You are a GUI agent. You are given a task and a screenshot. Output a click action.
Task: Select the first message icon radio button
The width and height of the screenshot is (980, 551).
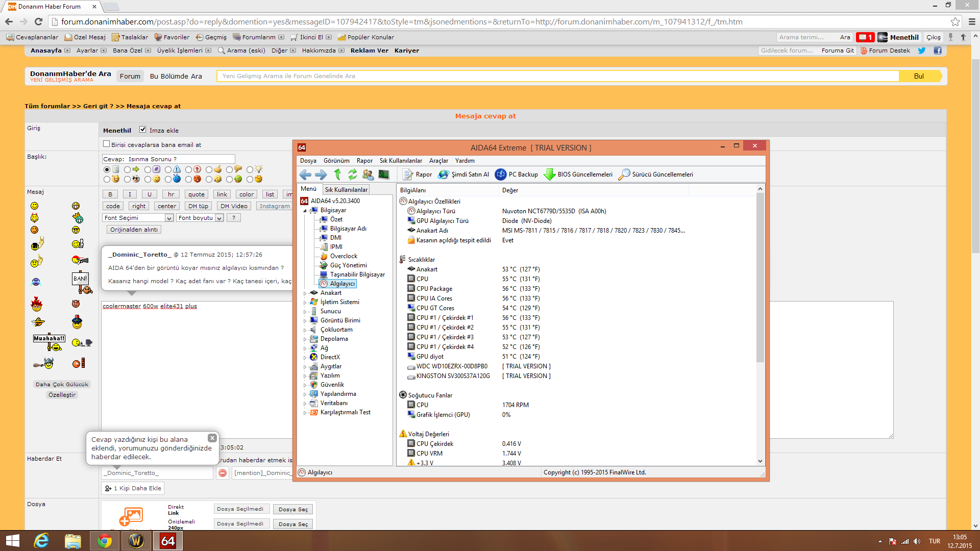point(107,169)
